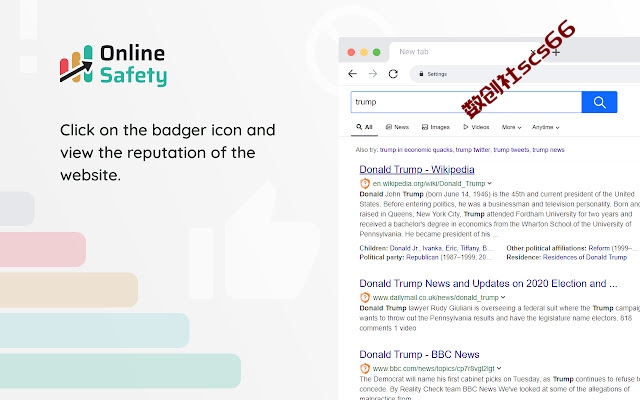Click the address bar showing Settings
Viewport: 640px width, 400px height.
(527, 74)
